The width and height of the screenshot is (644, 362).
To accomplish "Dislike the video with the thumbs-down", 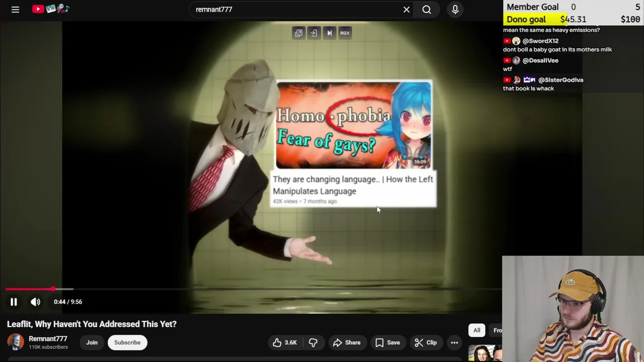I will pyautogui.click(x=313, y=342).
